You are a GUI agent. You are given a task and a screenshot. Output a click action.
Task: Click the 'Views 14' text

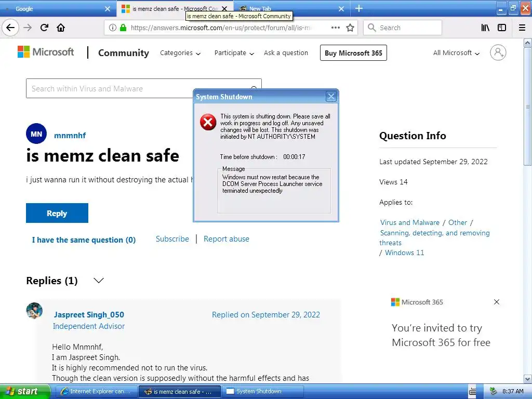pos(394,182)
